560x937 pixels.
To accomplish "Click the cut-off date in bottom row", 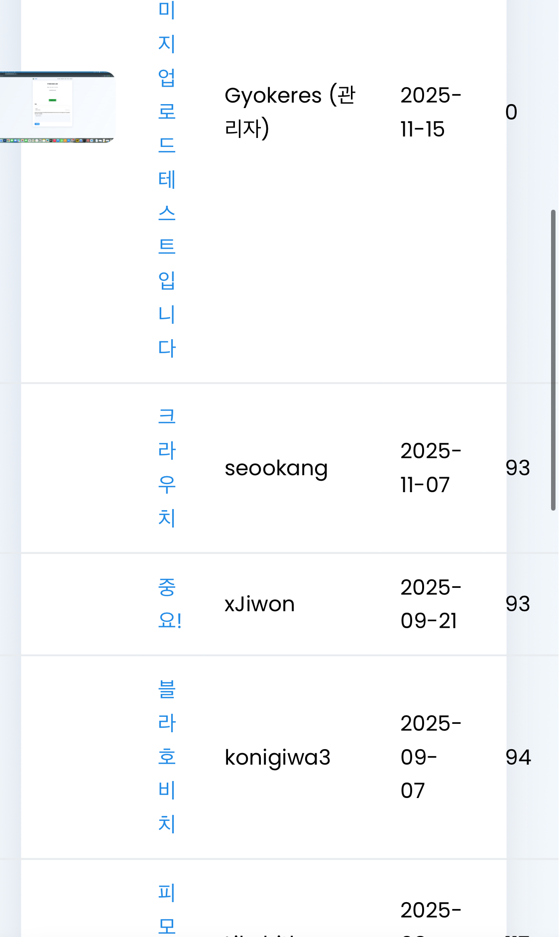I will click(431, 911).
